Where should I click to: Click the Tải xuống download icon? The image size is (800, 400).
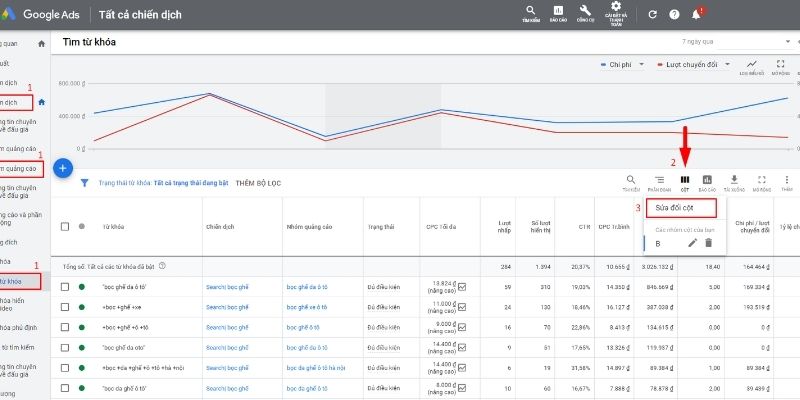tap(734, 181)
